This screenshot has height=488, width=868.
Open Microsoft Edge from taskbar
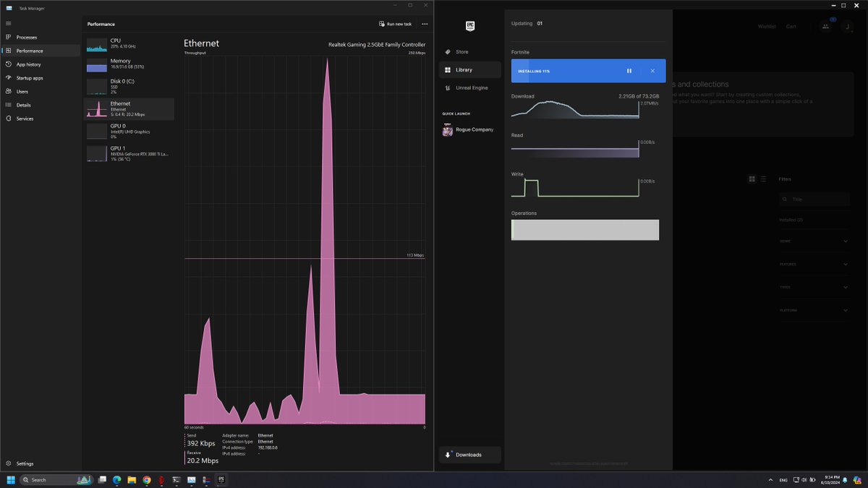pyautogui.click(x=116, y=479)
